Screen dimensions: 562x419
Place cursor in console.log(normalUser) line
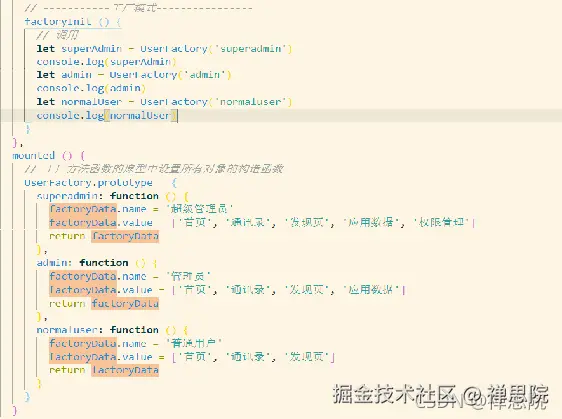(x=107, y=115)
